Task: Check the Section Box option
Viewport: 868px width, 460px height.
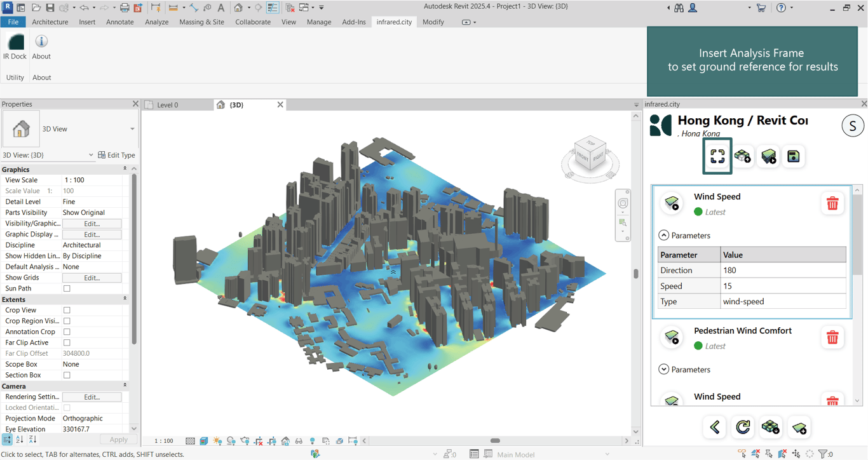Action: (67, 375)
